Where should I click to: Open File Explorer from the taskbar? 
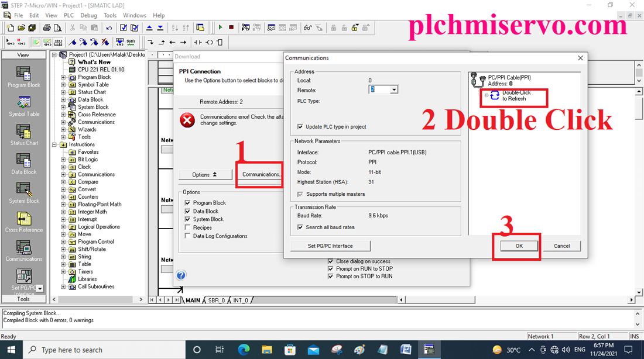267,350
